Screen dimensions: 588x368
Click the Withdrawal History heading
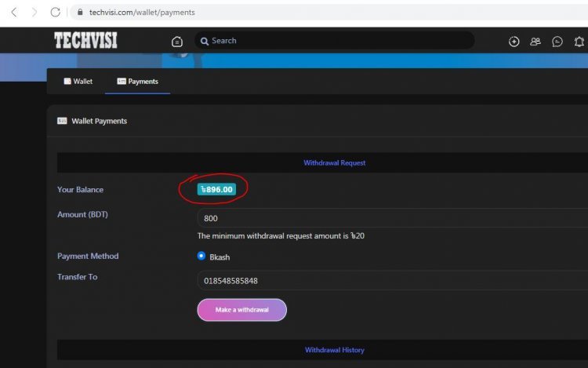pos(334,350)
